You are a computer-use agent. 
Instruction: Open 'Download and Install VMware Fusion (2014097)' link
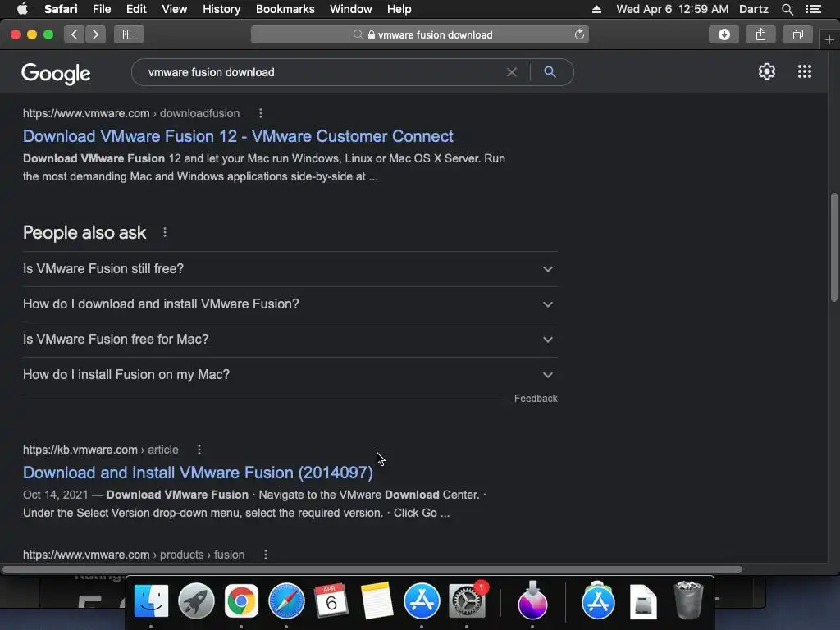(x=198, y=472)
